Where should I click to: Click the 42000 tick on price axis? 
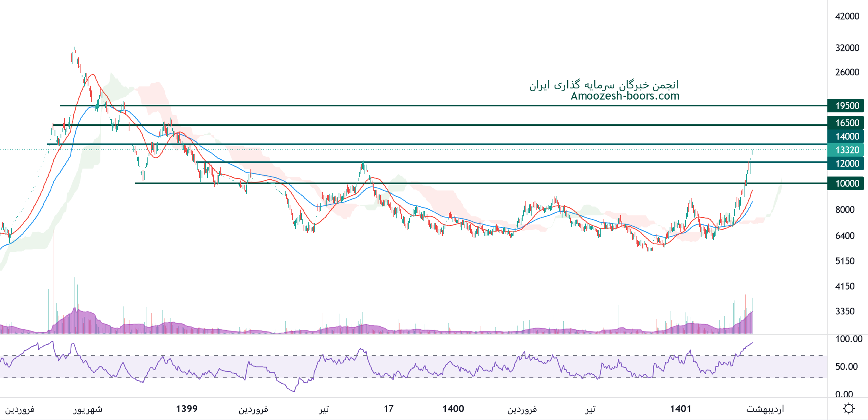click(x=847, y=16)
